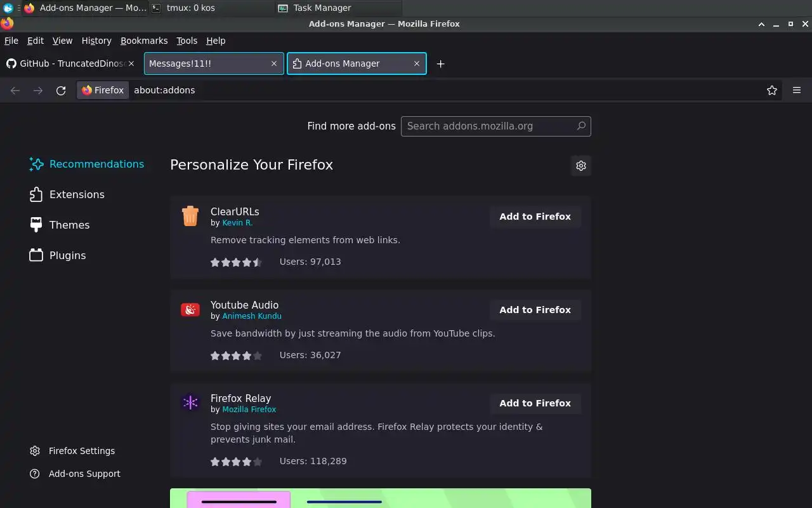Click the Youtube Audio add-on title
Screen dimensions: 812x508
coord(244,305)
